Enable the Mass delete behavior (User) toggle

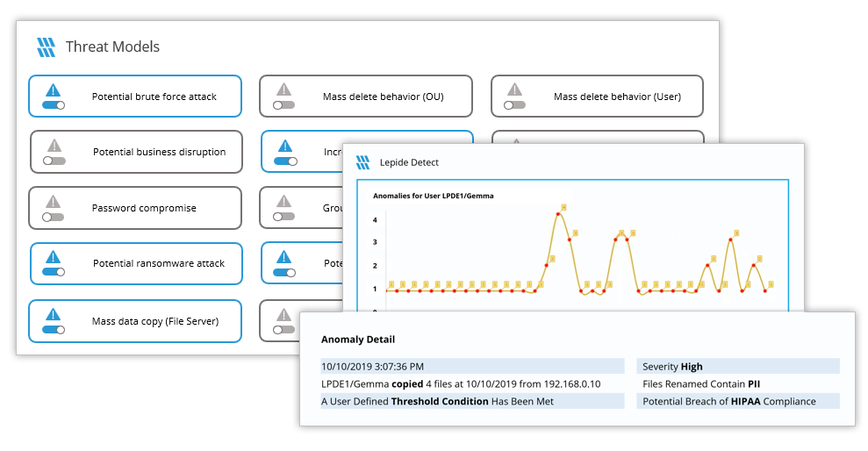[515, 104]
